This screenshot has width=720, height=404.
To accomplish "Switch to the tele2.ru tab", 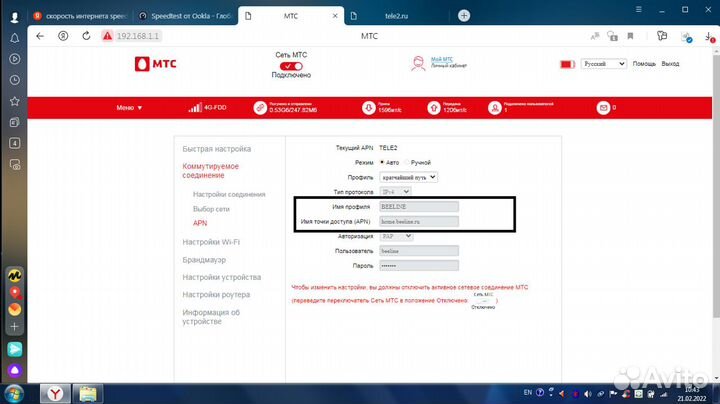I will coord(396,16).
